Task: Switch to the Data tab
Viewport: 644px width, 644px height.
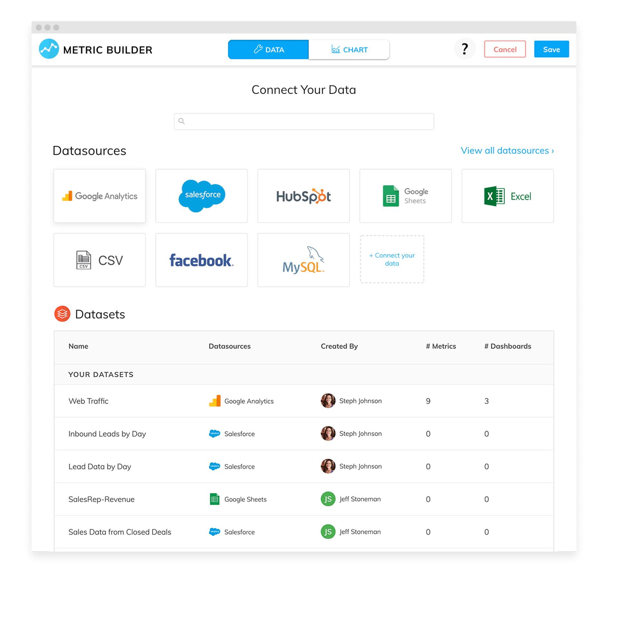Action: pyautogui.click(x=268, y=49)
